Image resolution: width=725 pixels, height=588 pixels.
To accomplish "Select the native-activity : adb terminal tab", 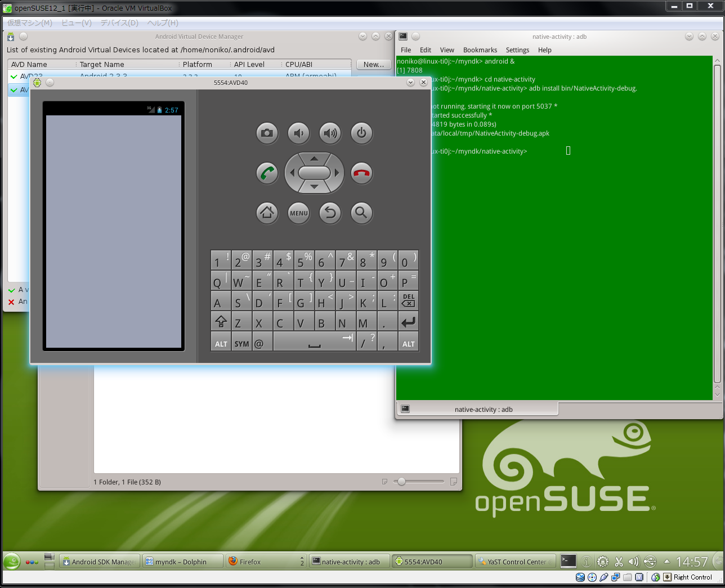I will (x=477, y=409).
